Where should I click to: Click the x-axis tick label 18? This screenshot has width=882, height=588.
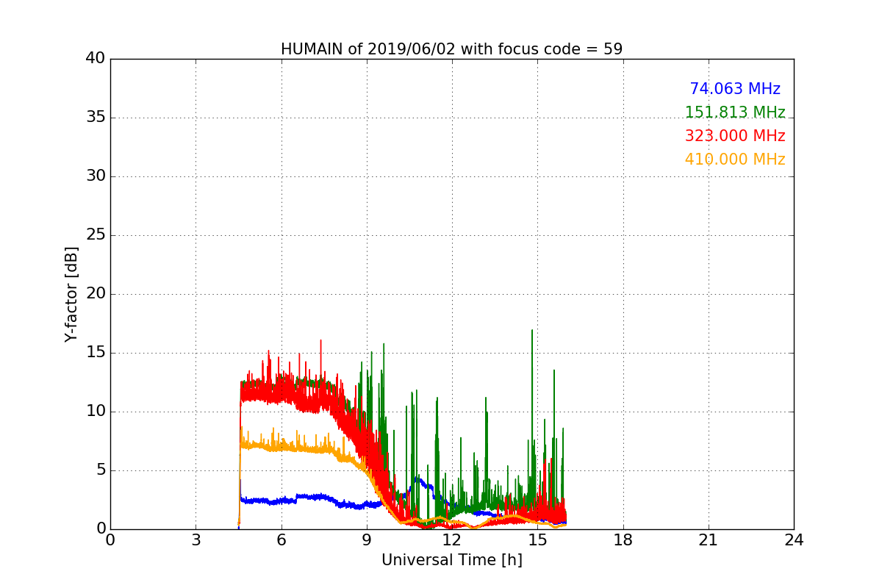point(623,539)
